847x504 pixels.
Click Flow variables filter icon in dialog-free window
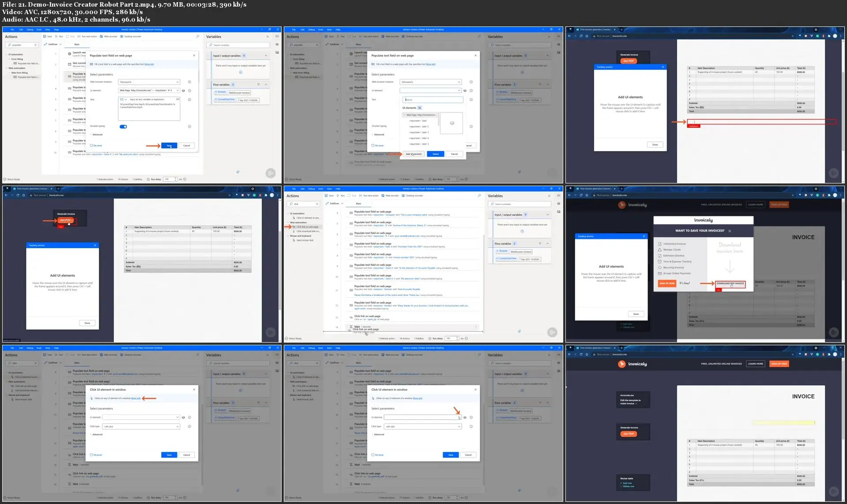[540, 243]
